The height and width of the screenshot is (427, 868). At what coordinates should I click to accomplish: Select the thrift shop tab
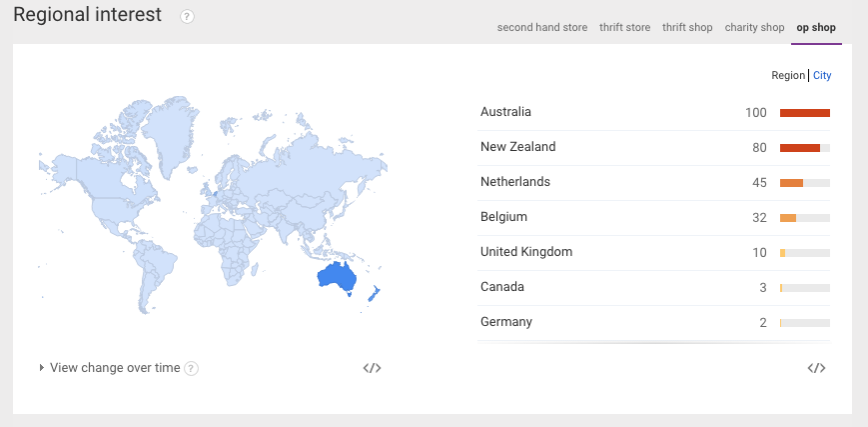point(687,28)
